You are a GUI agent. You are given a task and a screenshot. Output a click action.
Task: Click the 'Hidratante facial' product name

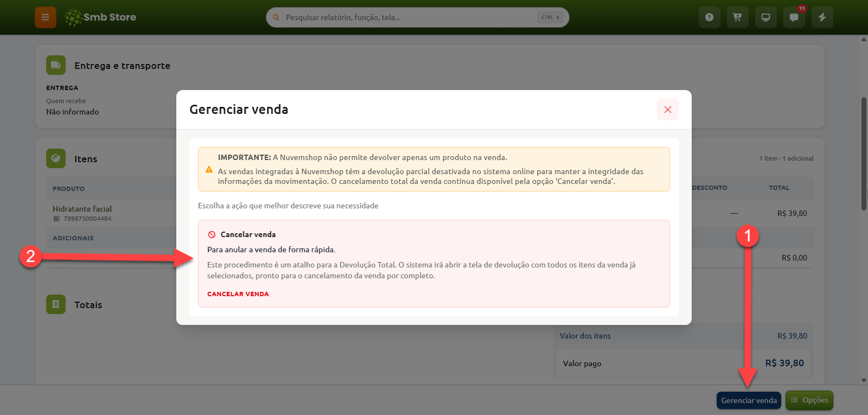coord(82,209)
